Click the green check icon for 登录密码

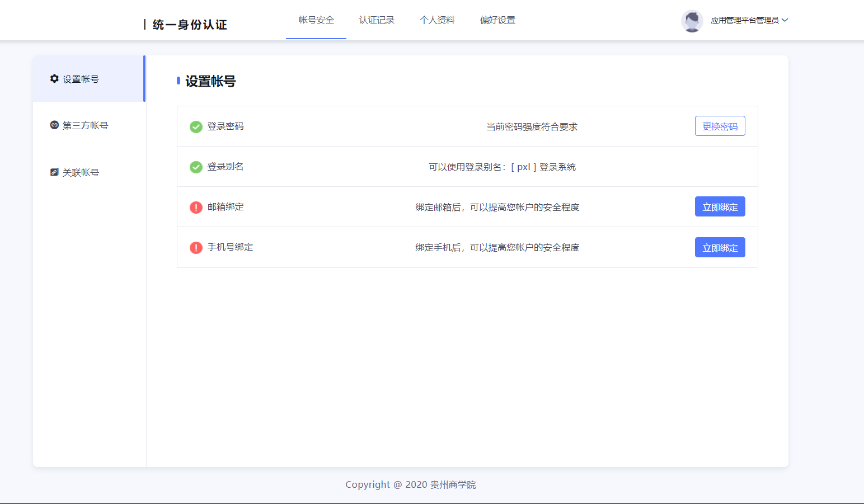tap(196, 127)
